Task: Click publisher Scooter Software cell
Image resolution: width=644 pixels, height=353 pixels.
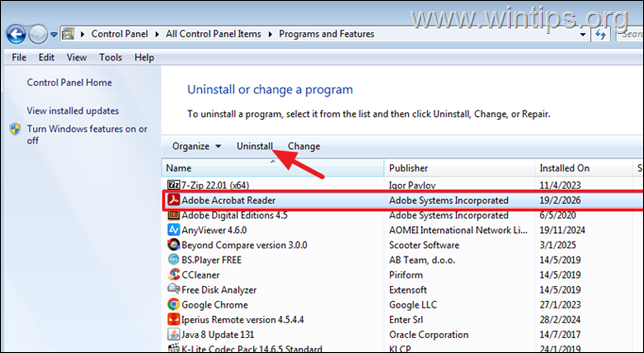Action: click(424, 245)
